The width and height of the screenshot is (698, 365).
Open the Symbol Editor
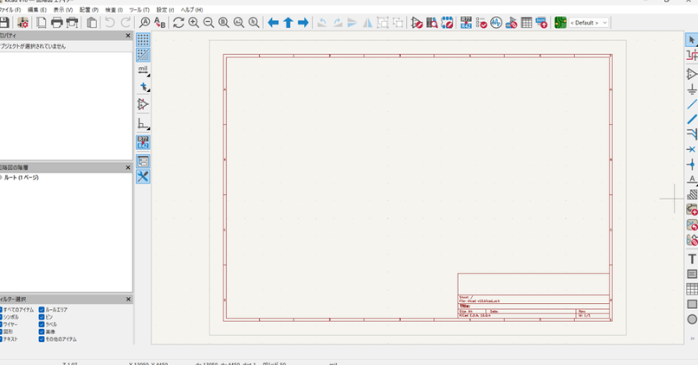417,22
